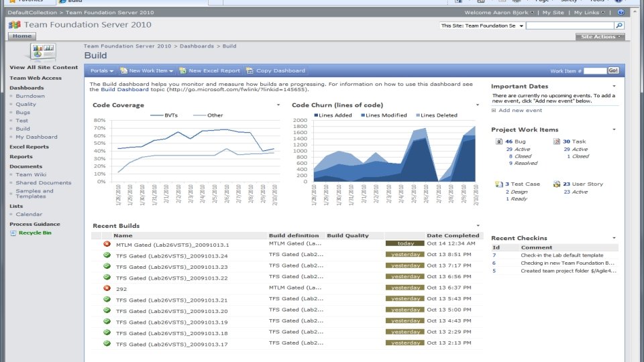Click the New Work Item icon
The width and height of the screenshot is (644, 362).
[123, 70]
